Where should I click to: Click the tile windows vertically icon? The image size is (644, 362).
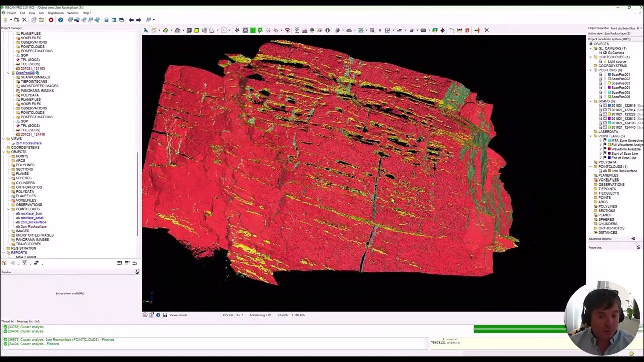point(114,20)
